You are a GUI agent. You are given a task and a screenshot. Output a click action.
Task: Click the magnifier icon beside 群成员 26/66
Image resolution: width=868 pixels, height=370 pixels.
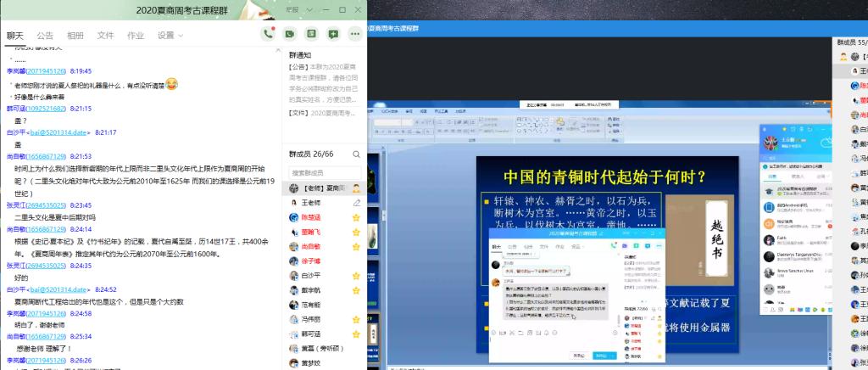[357, 154]
